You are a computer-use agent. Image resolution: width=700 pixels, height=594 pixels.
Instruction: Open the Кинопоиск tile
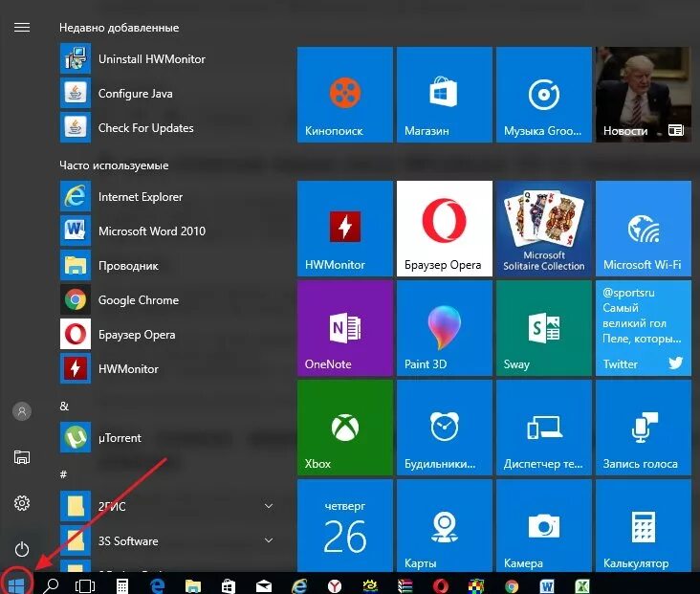pyautogui.click(x=345, y=95)
